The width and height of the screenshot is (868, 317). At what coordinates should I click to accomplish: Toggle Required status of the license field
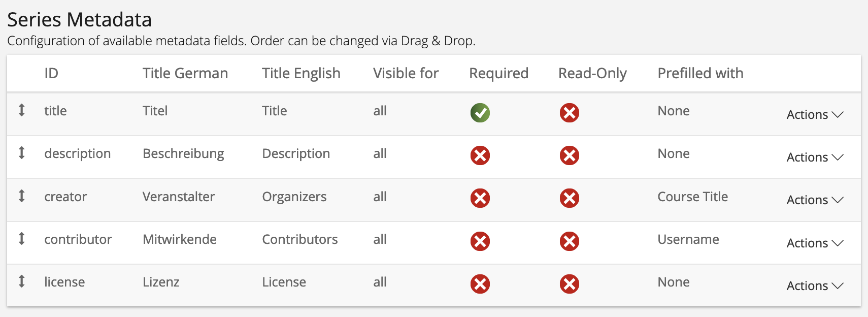coord(480,284)
